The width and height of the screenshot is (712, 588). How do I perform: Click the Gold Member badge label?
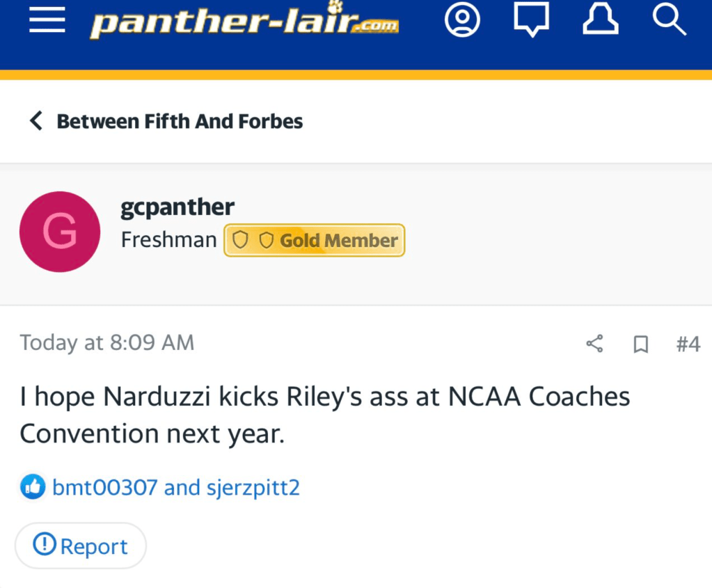coord(338,240)
